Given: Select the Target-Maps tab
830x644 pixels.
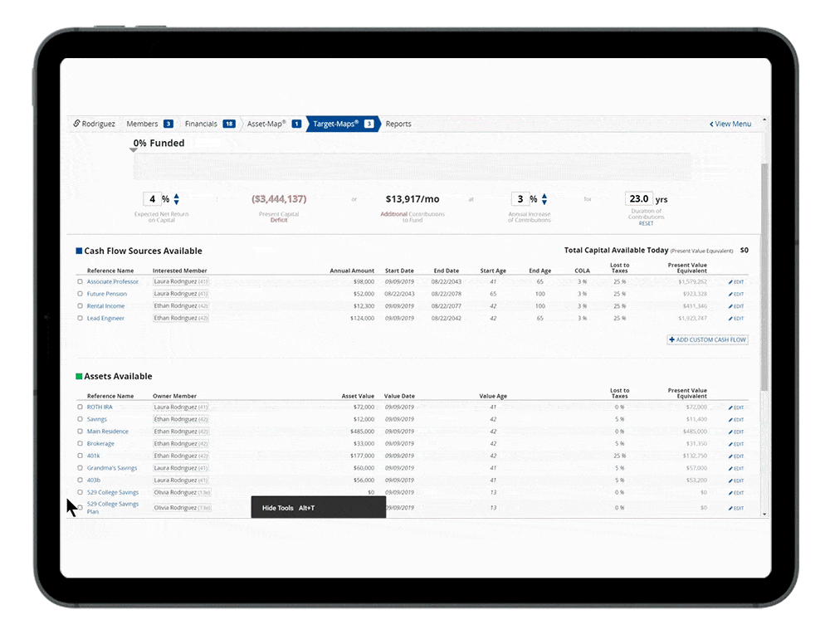Looking at the screenshot, I should pos(343,124).
